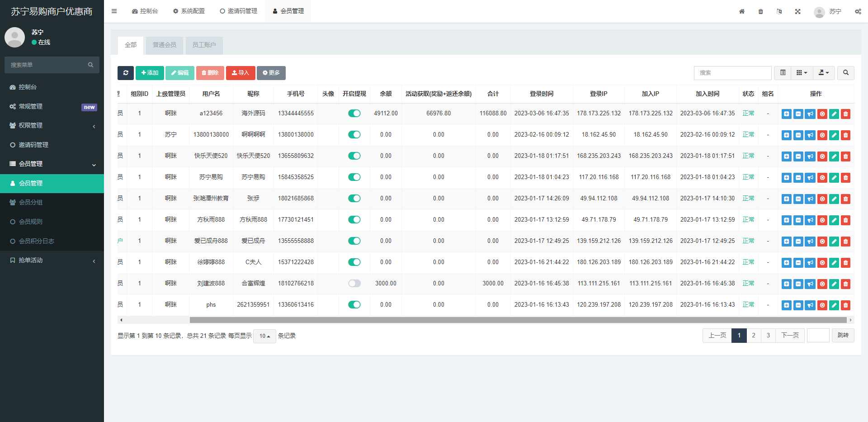Click megaphone icon for 刘建波888 row
Viewport: 868px width, 422px height.
click(810, 284)
